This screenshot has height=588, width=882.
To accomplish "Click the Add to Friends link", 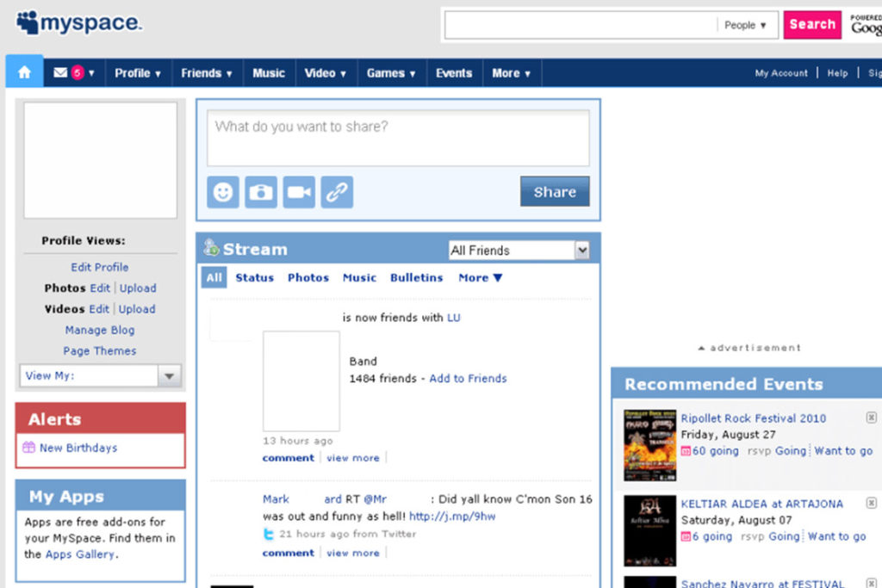I will coord(468,378).
